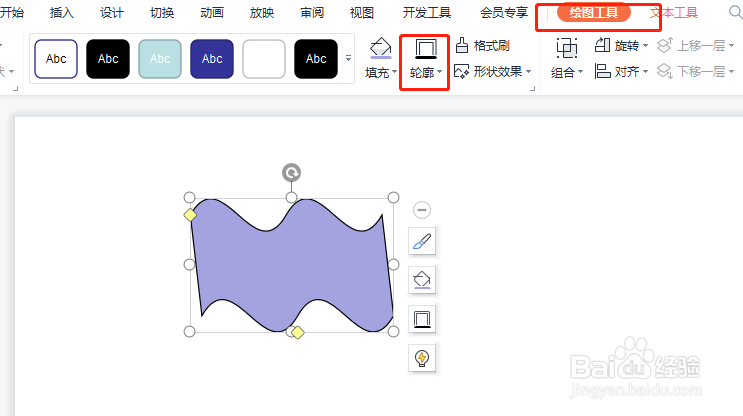Image resolution: width=743 pixels, height=416 pixels.
Task: Click the left-middle resize handle
Action: tap(190, 264)
